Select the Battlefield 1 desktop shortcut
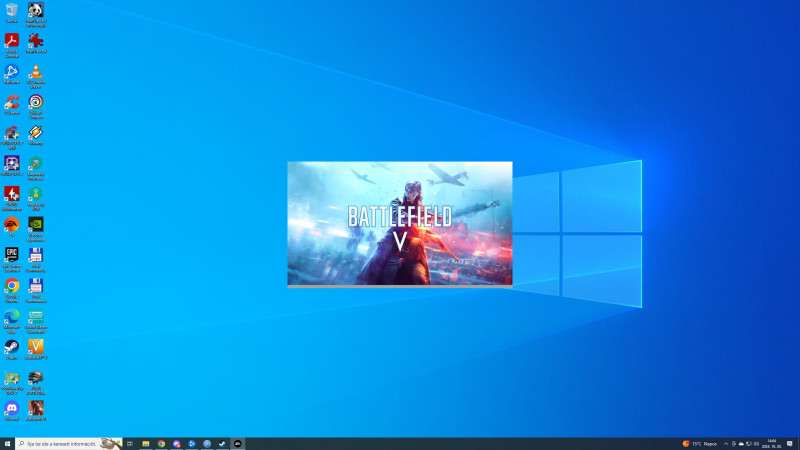800x450 pixels. coord(36,410)
